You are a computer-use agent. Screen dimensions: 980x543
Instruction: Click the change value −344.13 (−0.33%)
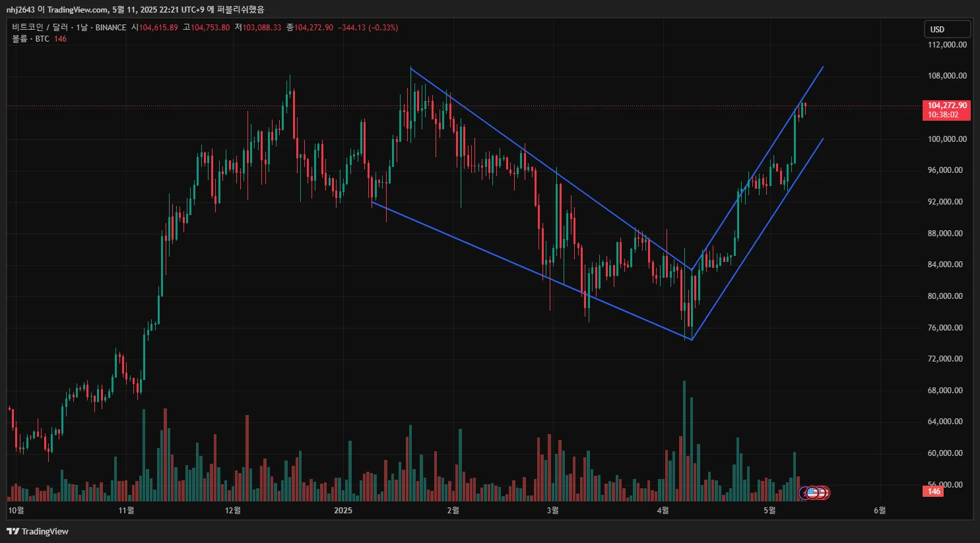(x=368, y=28)
